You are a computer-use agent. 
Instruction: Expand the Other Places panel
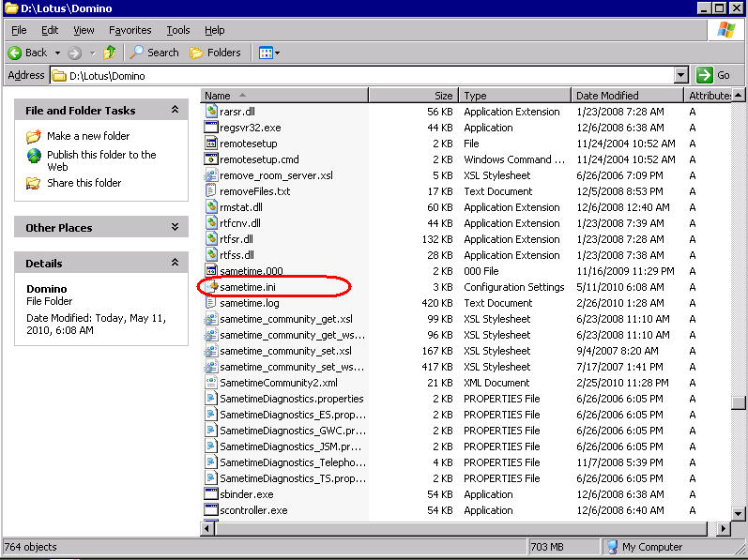tap(176, 227)
